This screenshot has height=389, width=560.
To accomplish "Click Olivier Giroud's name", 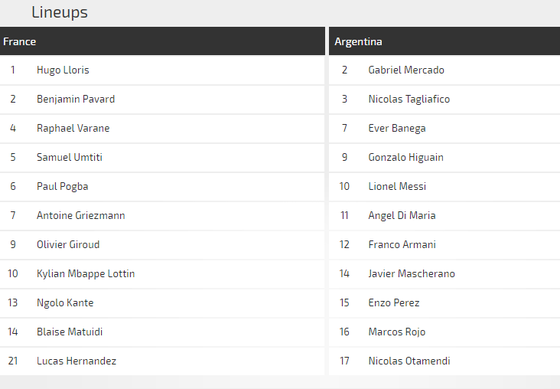I will coord(68,245).
